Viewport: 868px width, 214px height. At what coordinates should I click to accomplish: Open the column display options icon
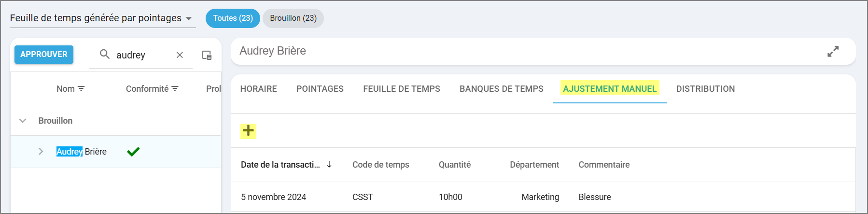tap(207, 55)
